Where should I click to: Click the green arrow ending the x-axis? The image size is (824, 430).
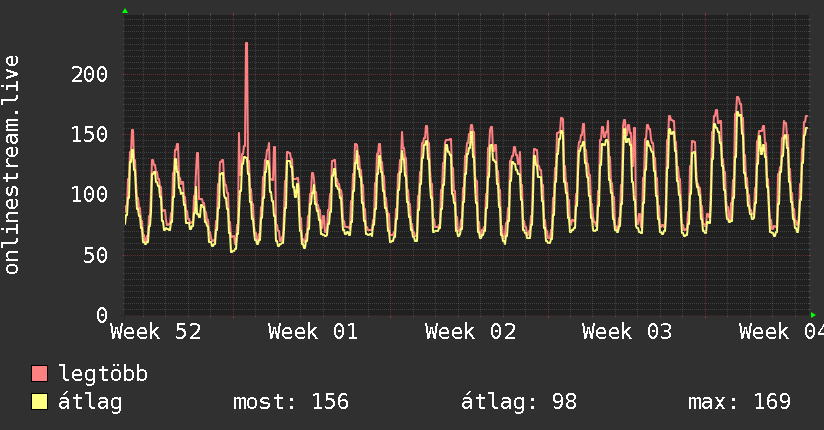tap(813, 315)
